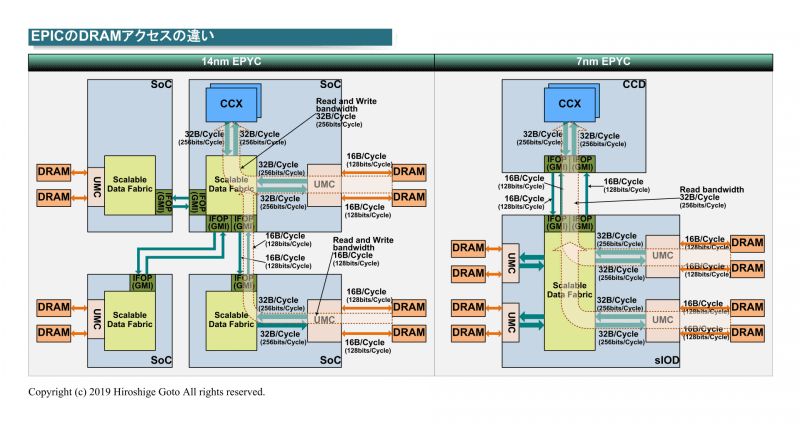Image resolution: width=800 pixels, height=423 pixels.
Task: Select "Read and Write bandwidth 16B/Cycle" annotation
Action: coord(363,251)
